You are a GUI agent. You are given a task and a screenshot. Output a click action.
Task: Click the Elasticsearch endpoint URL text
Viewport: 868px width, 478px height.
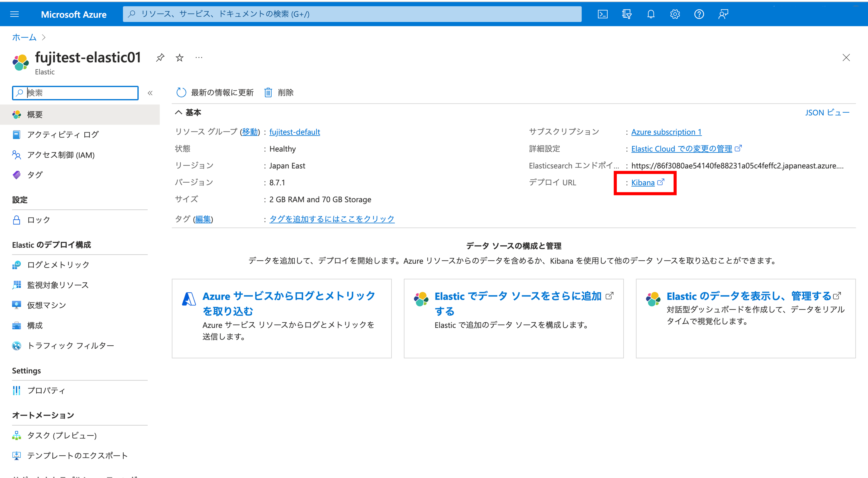(737, 165)
